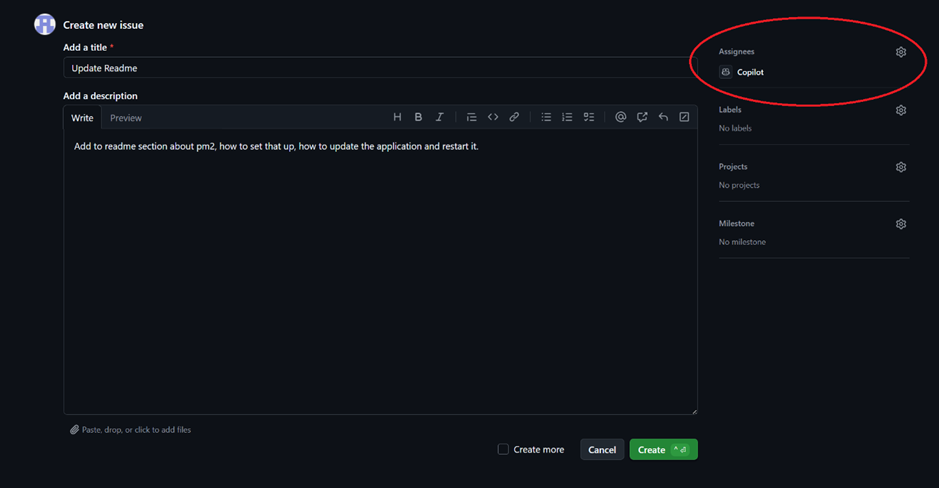Click the Update Readme title field

380,68
